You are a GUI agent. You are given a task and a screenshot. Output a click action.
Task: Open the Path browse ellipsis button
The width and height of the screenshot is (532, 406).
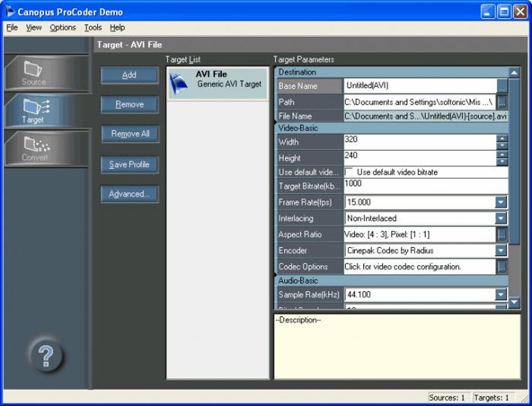pos(502,101)
